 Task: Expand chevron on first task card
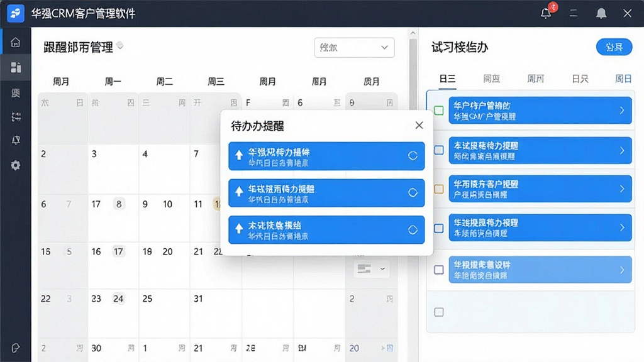coord(622,111)
